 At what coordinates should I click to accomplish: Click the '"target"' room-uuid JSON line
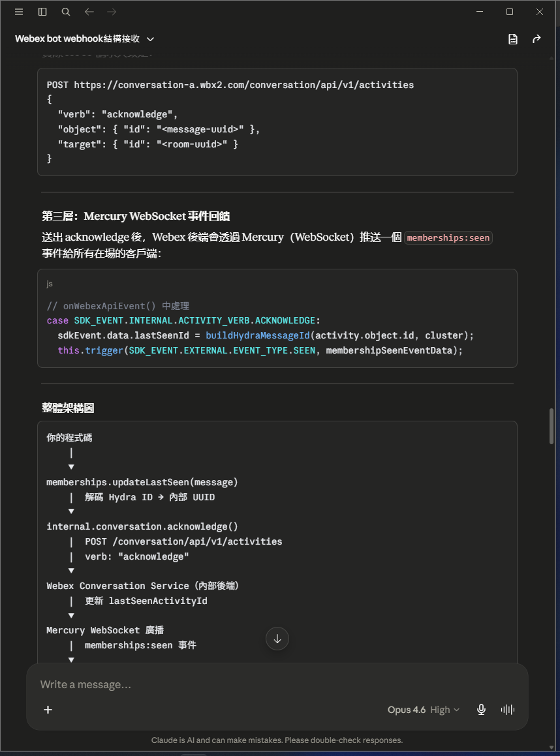click(148, 144)
